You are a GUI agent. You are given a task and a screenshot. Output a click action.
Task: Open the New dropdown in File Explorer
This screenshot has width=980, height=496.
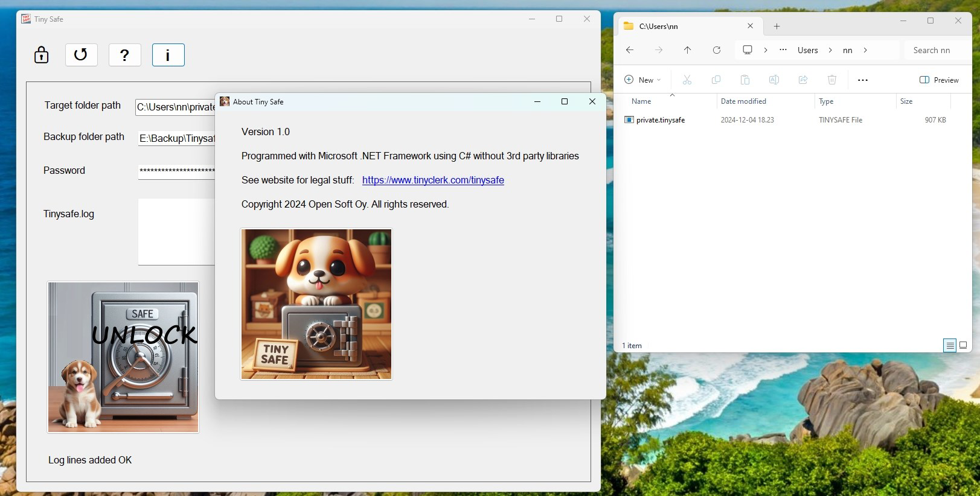(x=642, y=80)
